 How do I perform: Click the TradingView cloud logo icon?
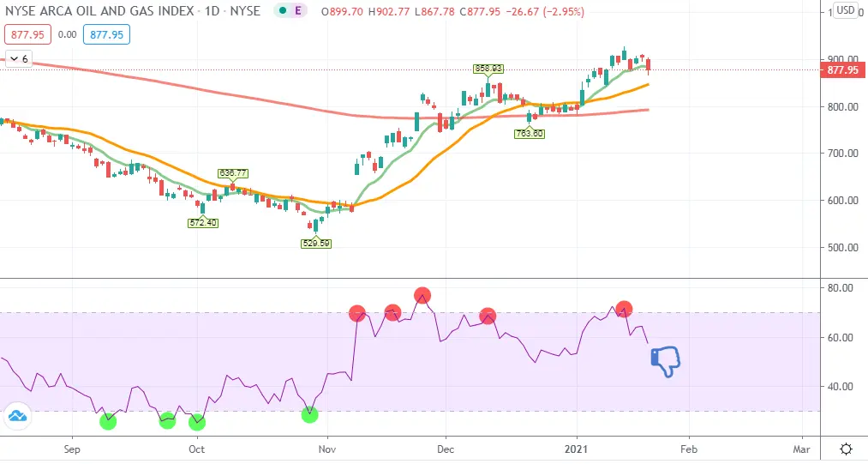(18, 416)
